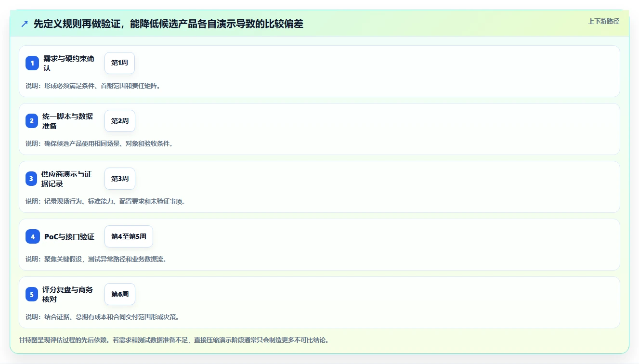The width and height of the screenshot is (639, 364).
Task: Click description 结合证据、总拥有成本
Action: click(102, 317)
